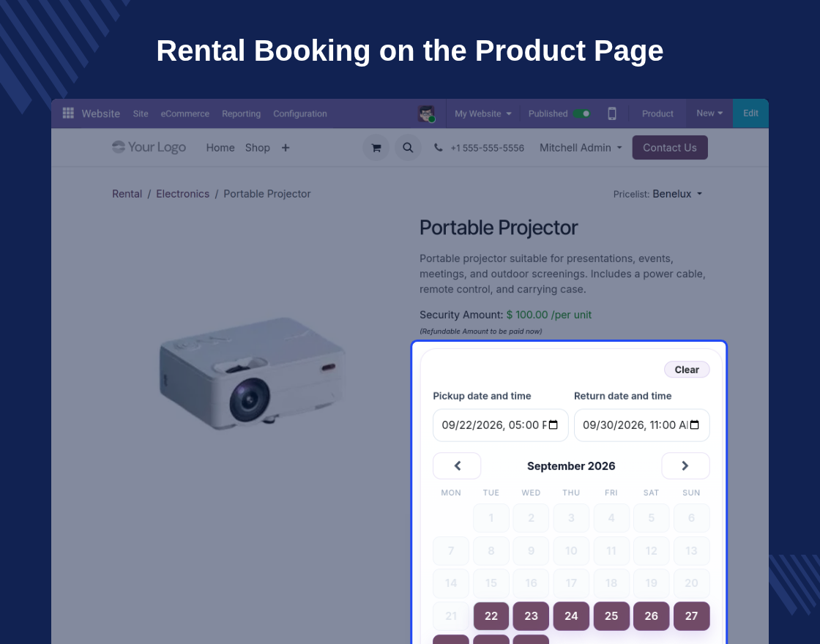Select September 26 in the calendar
Image resolution: width=820 pixels, height=644 pixels.
point(651,615)
